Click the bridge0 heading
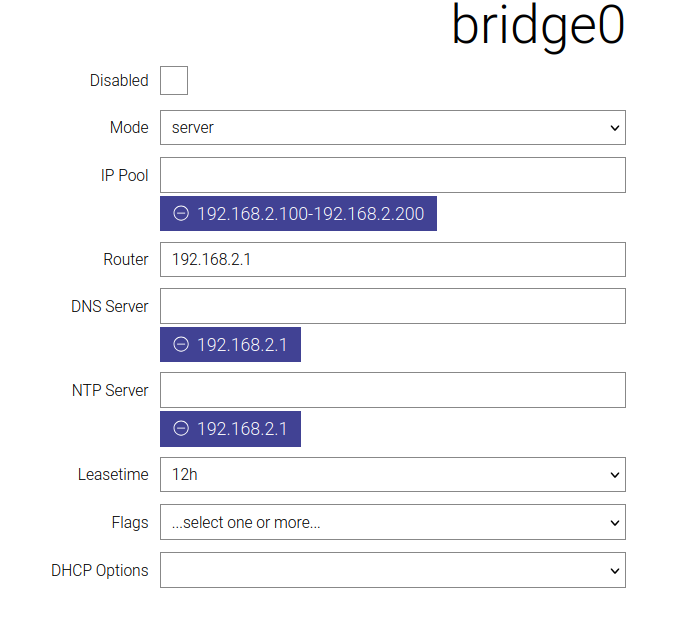This screenshot has width=680, height=619. pyautogui.click(x=538, y=27)
